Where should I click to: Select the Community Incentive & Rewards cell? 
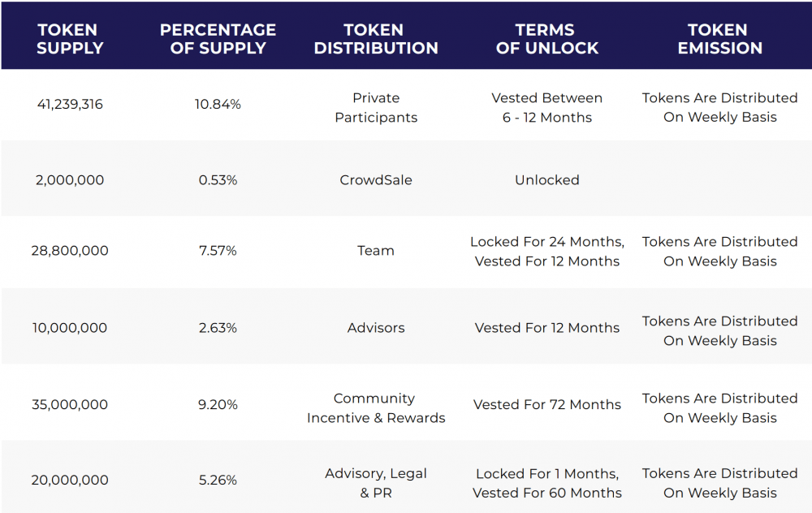376,408
